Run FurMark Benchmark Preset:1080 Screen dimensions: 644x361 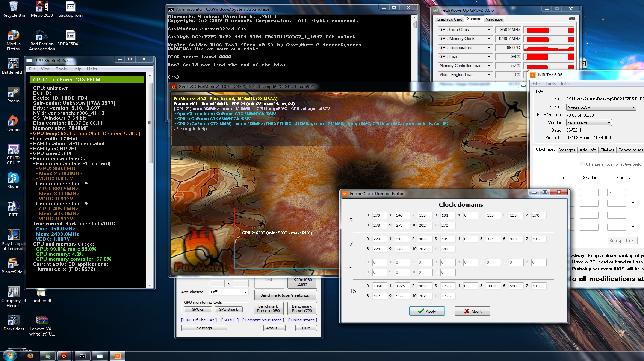tap(268, 308)
